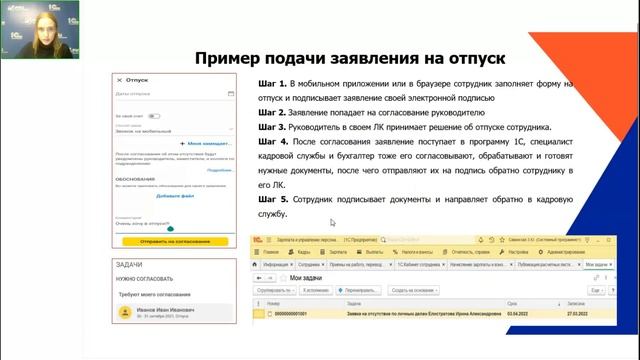640x360 pixels.
Task: Sort by the Задача column header
Action: [x=424, y=304]
